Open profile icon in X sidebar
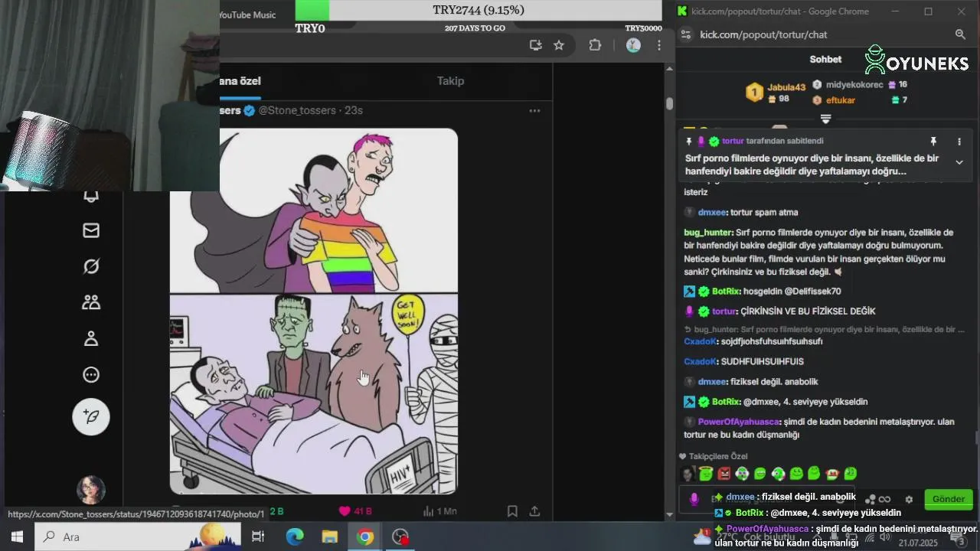This screenshot has width=980, height=551. coord(91,338)
